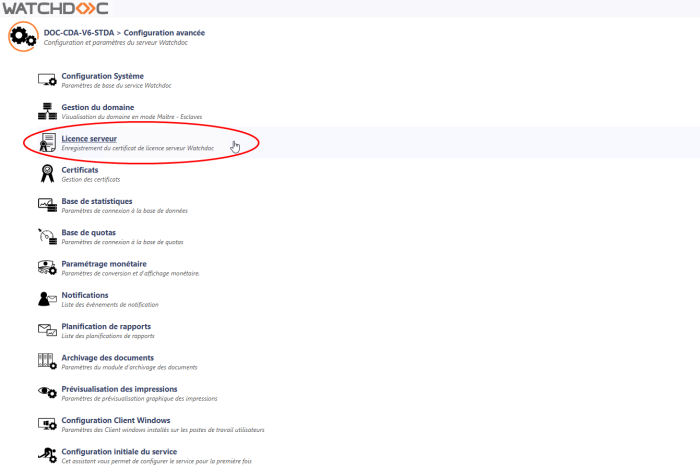Open Planification de rapports list
The width and height of the screenshot is (700, 469).
point(106,326)
